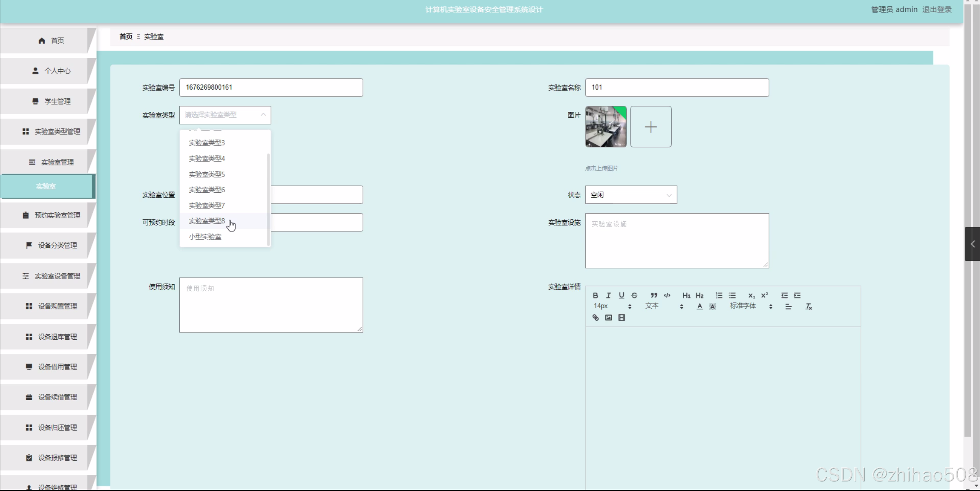Toggle underline formatting in the editor
Screen dimensions: 980x491
point(621,295)
